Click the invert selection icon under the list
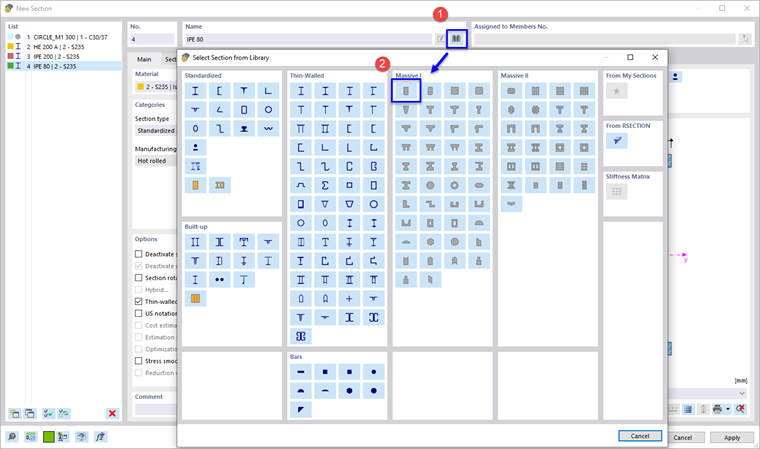Image resolution: width=760 pixels, height=449 pixels. click(64, 414)
